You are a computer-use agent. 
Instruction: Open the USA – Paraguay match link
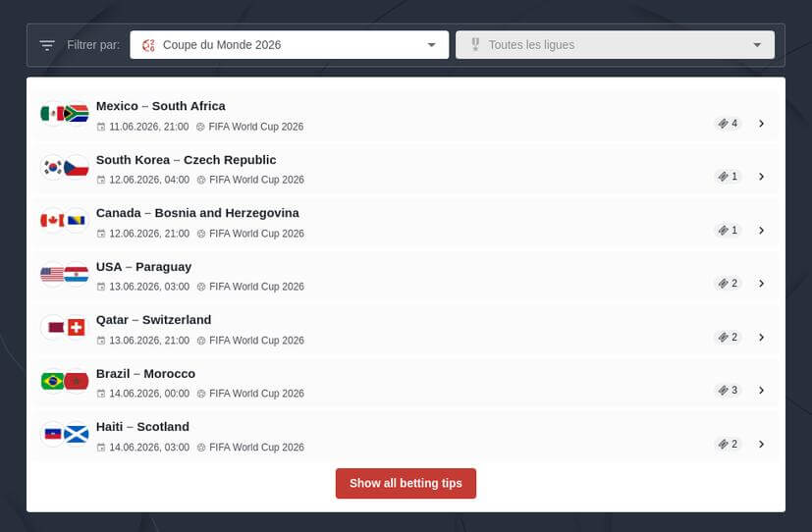pyautogui.click(x=143, y=267)
